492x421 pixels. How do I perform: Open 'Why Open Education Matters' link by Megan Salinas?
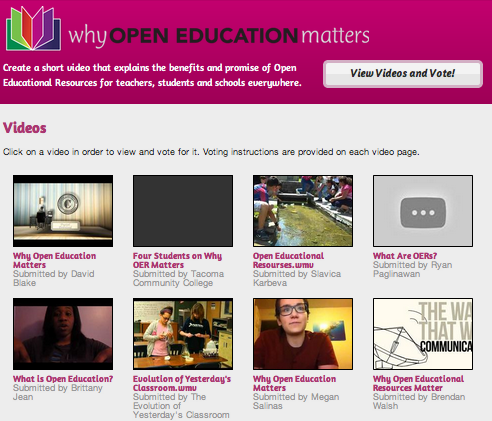point(294,383)
